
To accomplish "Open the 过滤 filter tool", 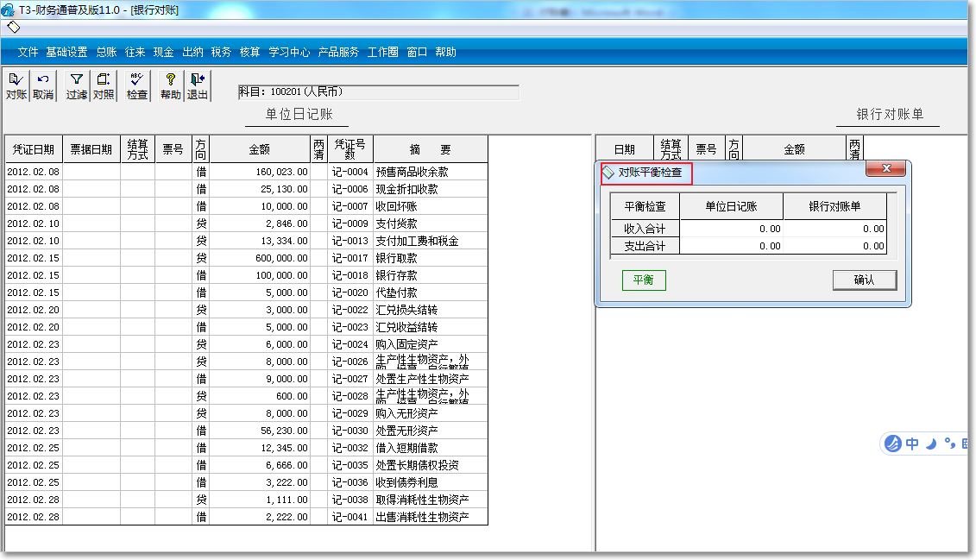I will pos(77,86).
